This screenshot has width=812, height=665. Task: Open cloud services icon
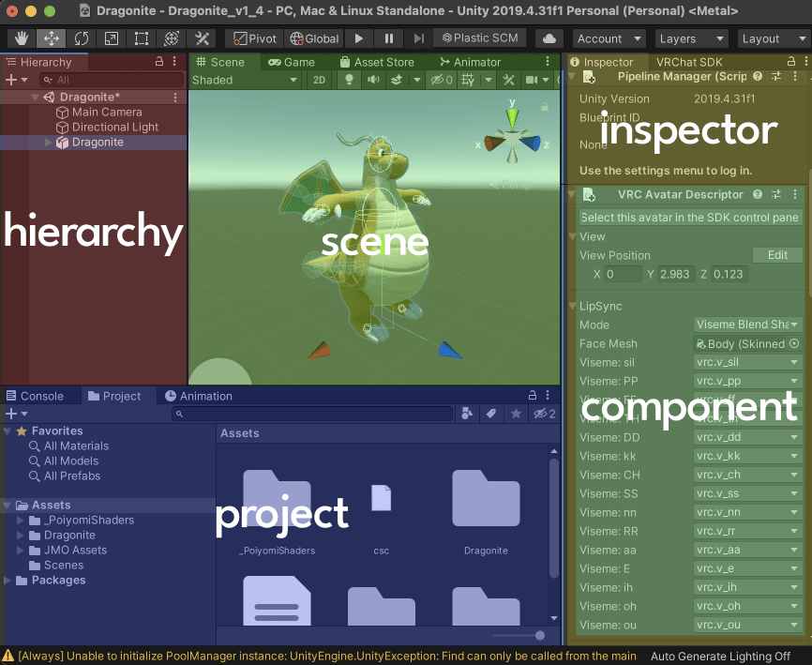pyautogui.click(x=549, y=38)
